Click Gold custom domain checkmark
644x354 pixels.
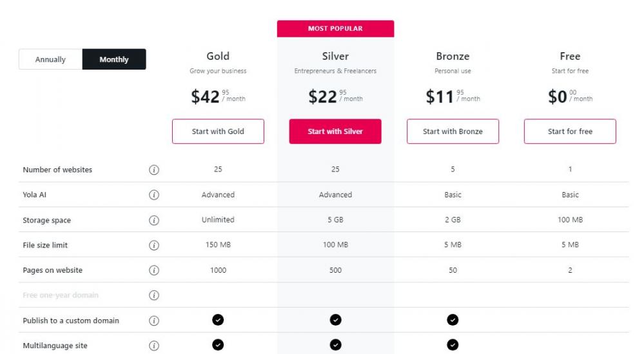click(218, 320)
